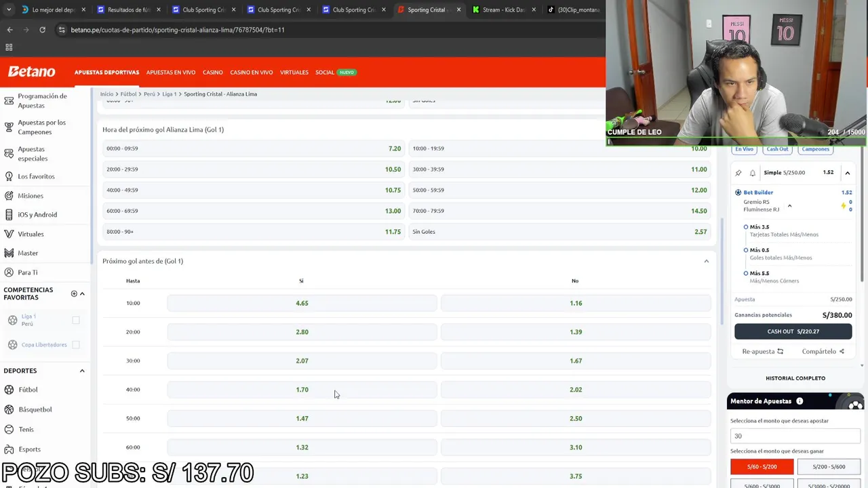Go to Perú breadcrumb link
Image resolution: width=868 pixels, height=488 pixels.
[149, 94]
